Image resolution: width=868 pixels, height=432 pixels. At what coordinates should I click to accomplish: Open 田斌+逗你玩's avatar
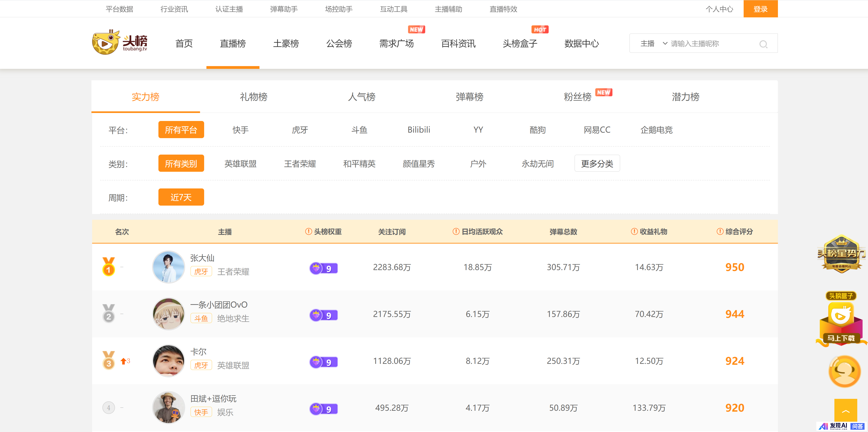point(168,407)
